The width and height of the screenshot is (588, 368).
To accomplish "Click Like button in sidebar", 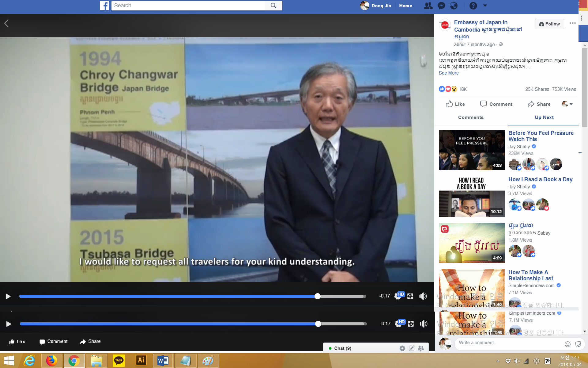I will point(455,104).
